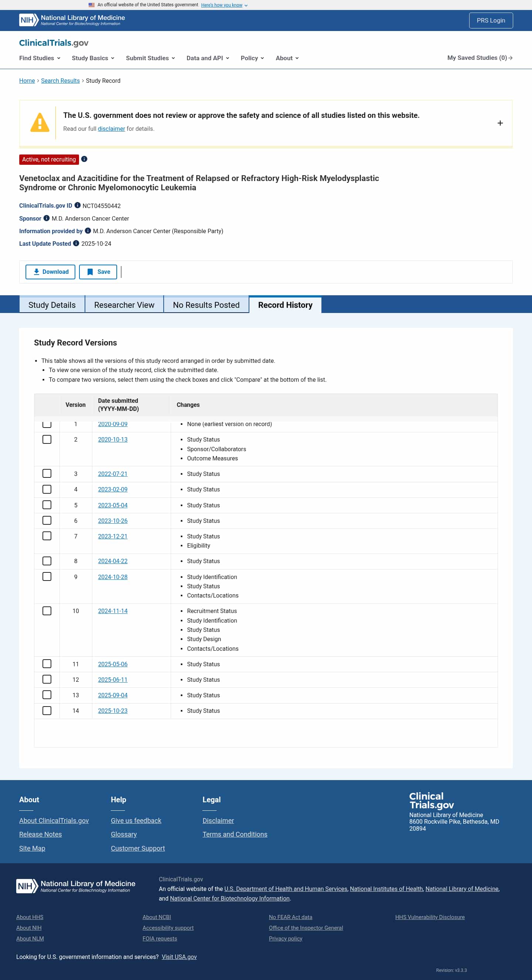Click the info icon beside ClinicalTrials.gov ID
Viewport: 532px width, 980px height.
tap(78, 205)
